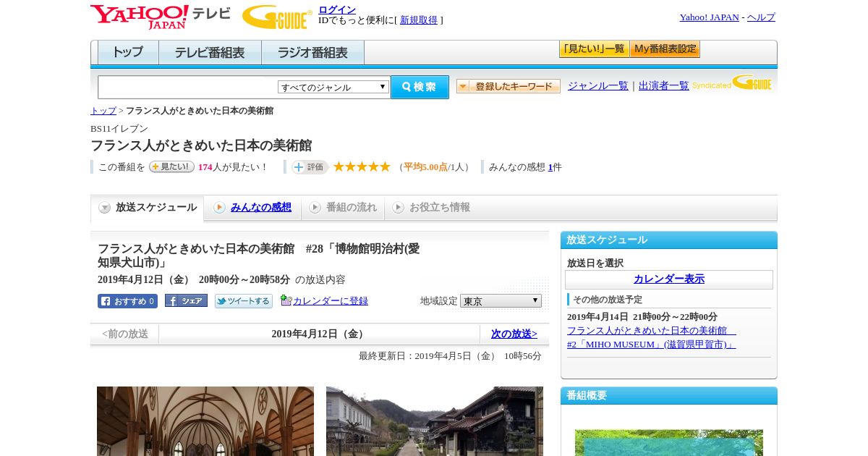Select the 放送スケジュール tab

(x=148, y=208)
